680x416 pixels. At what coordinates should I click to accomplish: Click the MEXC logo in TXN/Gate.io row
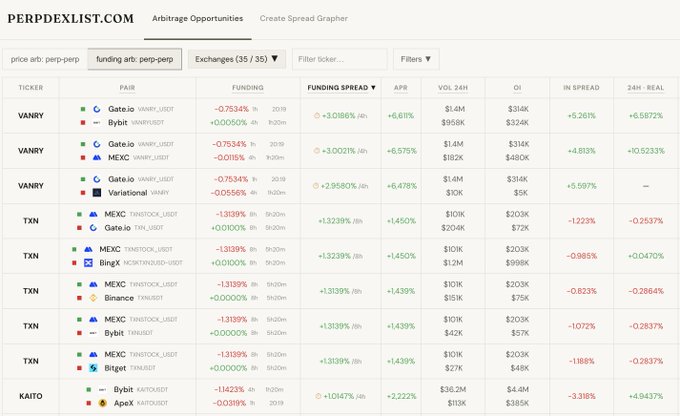tap(93, 214)
